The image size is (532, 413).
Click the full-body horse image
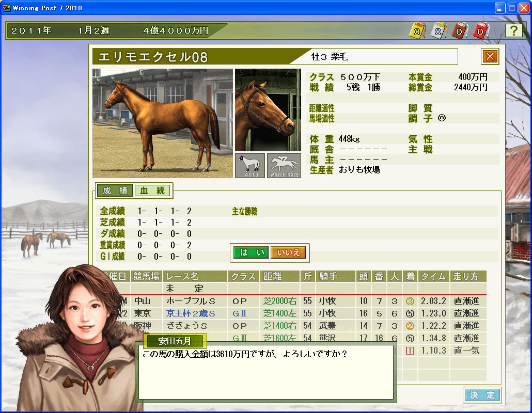point(162,123)
